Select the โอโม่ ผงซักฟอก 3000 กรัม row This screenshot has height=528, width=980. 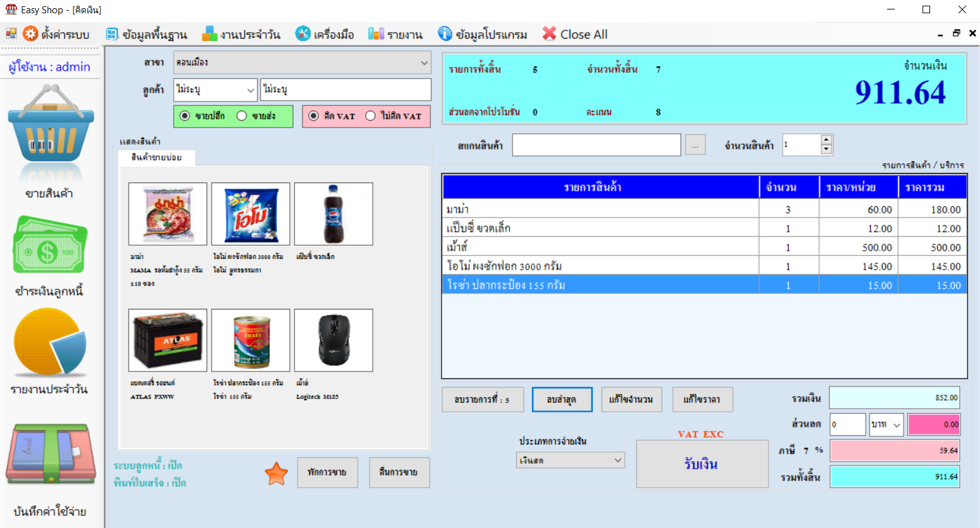click(x=704, y=266)
